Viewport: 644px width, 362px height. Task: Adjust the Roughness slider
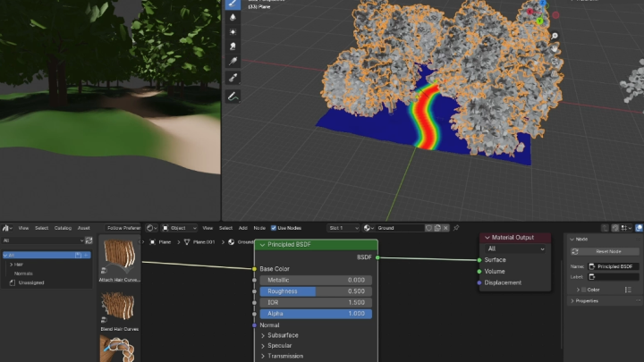point(316,291)
